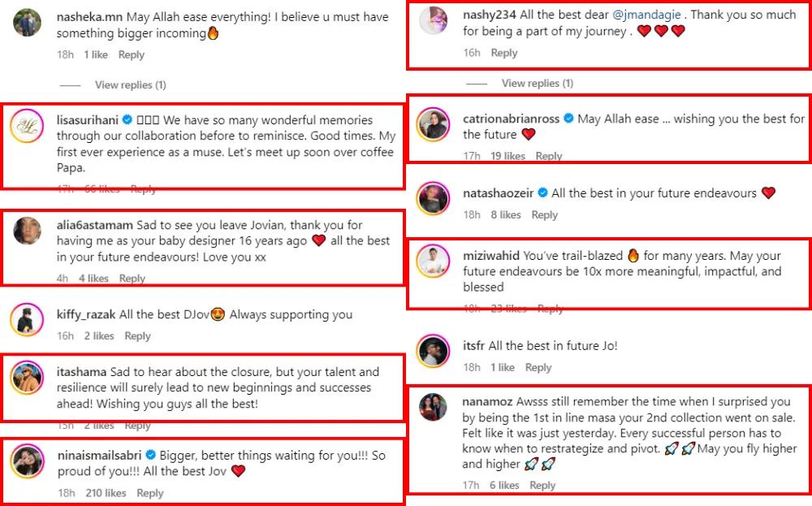Click kiffy_razak's profile picture
Viewport: 812px width, 506px height.
pos(27,320)
